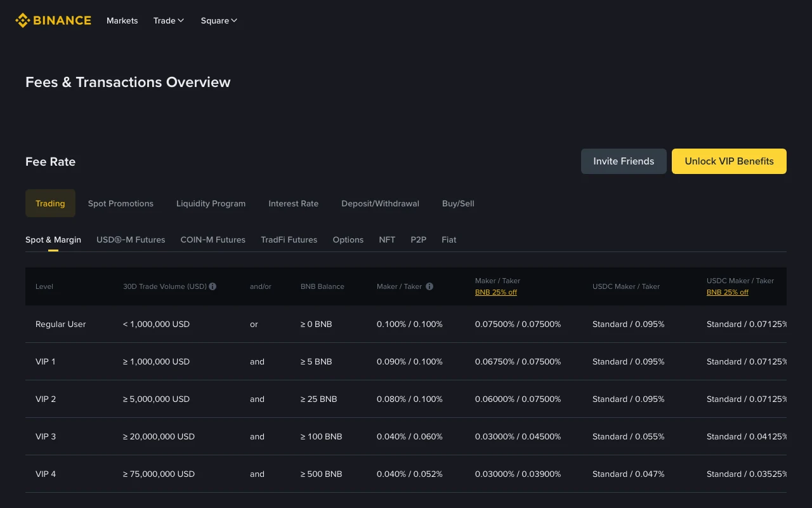Open the NFT sub-tab
The image size is (812, 508).
coord(387,239)
